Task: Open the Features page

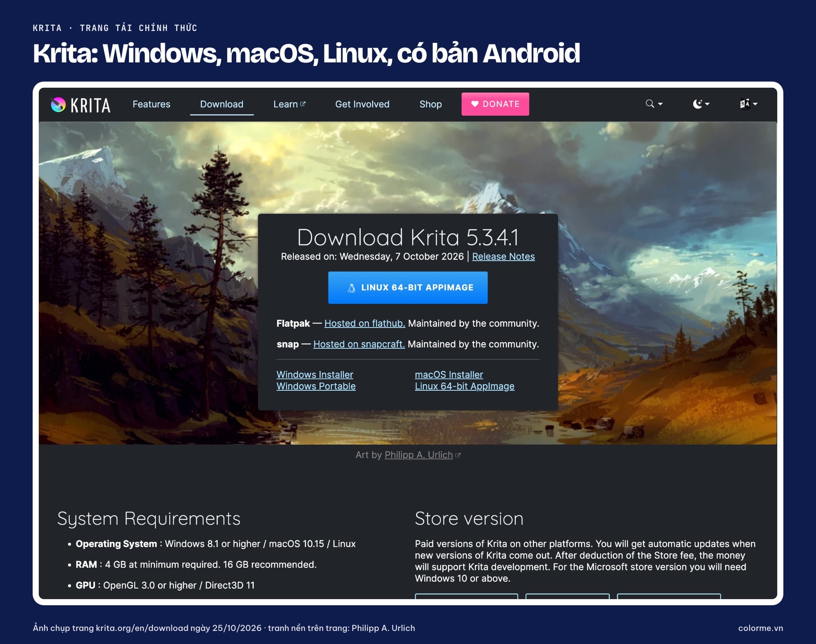Action: pyautogui.click(x=151, y=104)
